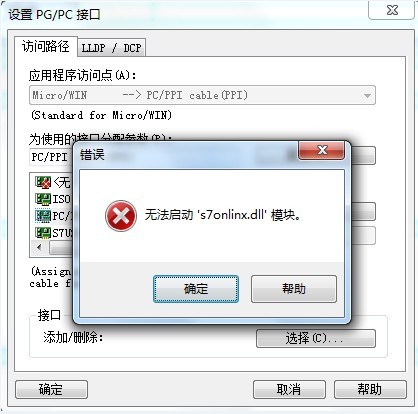Click 取消 to cancel settings
The width and height of the screenshot is (418, 414).
(289, 389)
